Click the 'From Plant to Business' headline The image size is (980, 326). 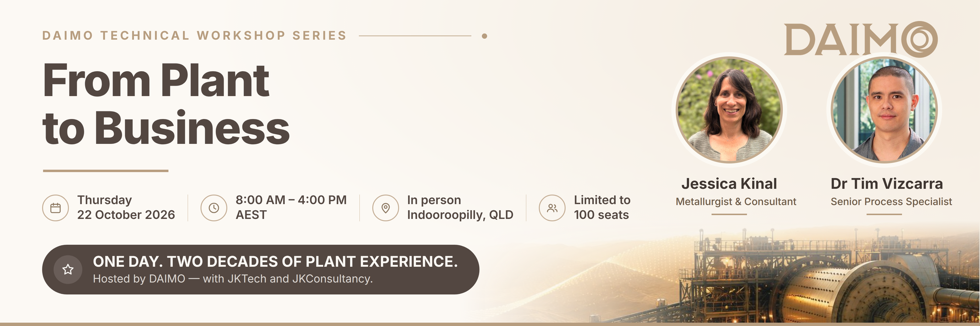(166, 104)
